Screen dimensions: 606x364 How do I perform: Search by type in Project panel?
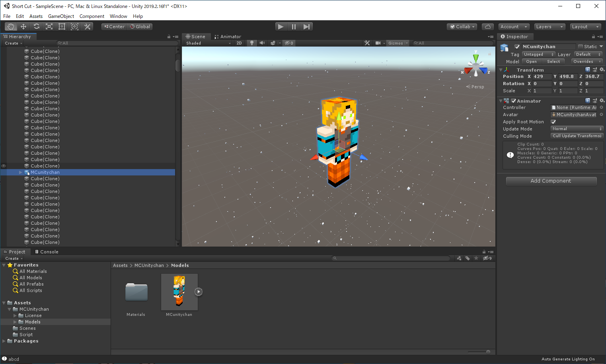point(459,258)
